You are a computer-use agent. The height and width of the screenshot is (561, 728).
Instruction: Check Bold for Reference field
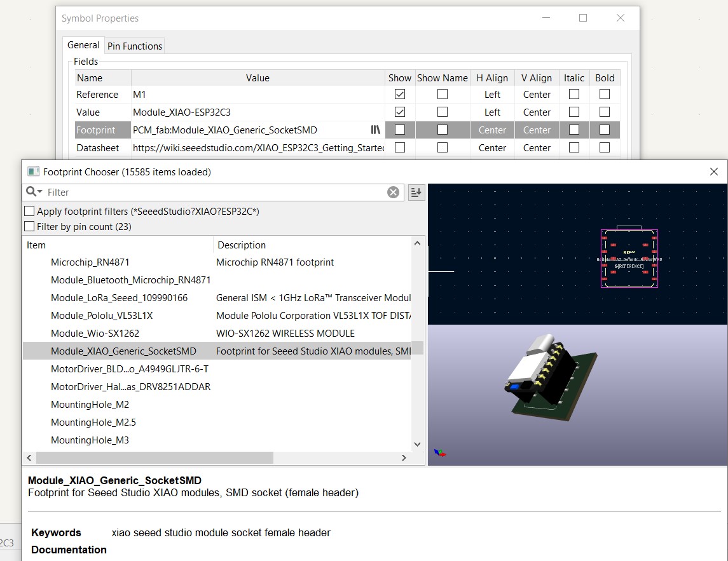pyautogui.click(x=605, y=94)
